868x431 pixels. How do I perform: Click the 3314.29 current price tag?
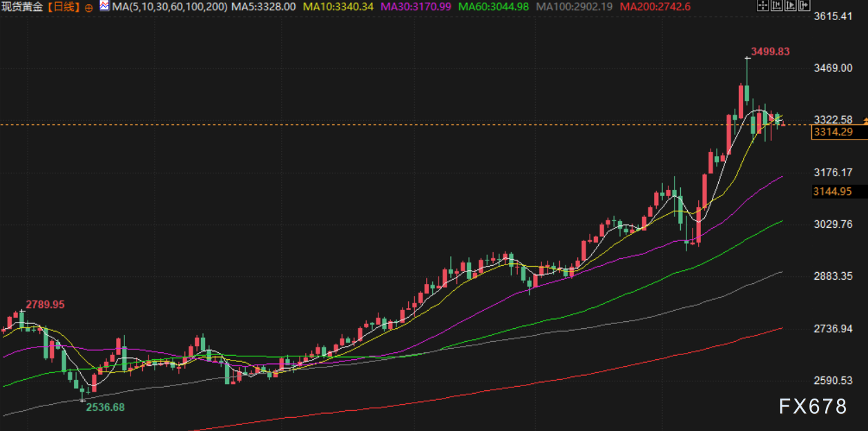tap(832, 132)
